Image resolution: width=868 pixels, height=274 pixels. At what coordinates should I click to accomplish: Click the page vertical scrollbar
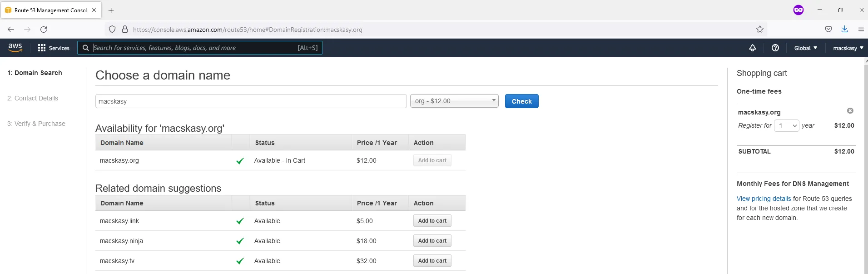click(866, 165)
